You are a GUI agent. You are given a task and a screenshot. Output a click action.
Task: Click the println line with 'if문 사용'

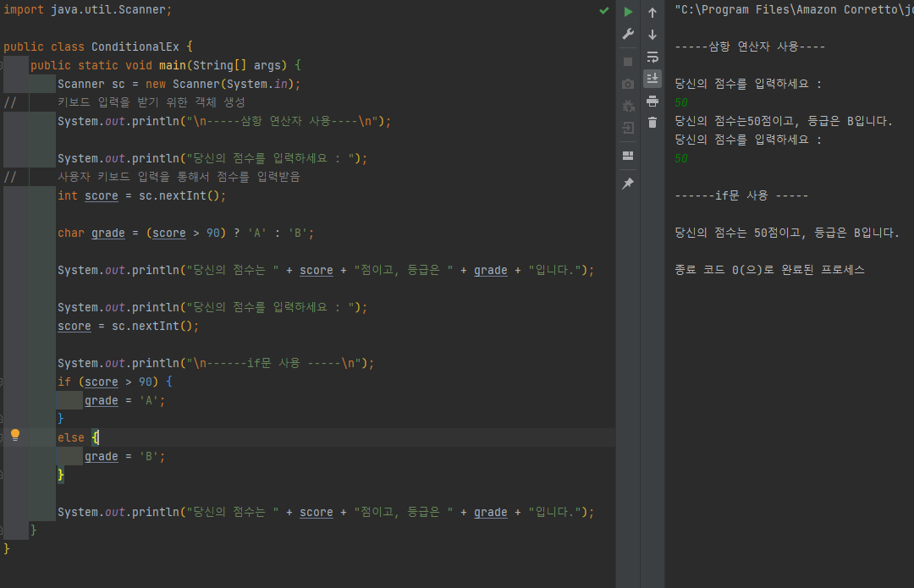click(216, 363)
